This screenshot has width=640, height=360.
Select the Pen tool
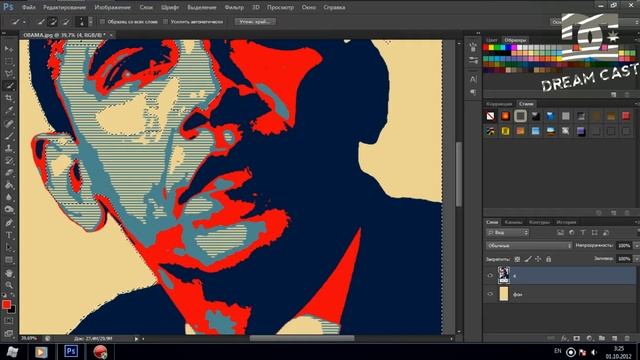[9, 223]
